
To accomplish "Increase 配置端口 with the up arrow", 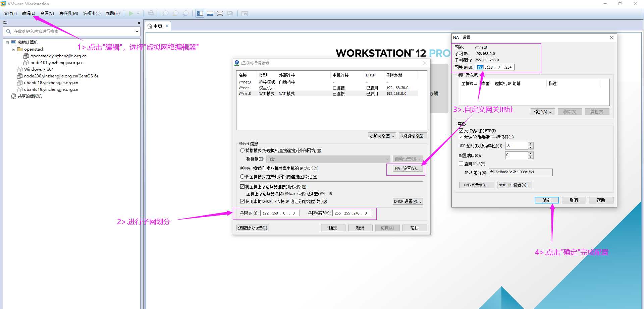I will click(530, 153).
